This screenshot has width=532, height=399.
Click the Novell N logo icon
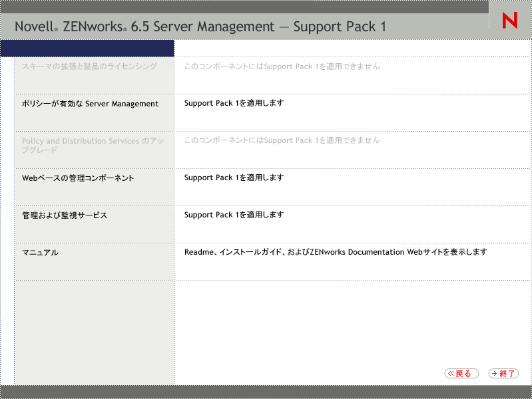(x=509, y=20)
